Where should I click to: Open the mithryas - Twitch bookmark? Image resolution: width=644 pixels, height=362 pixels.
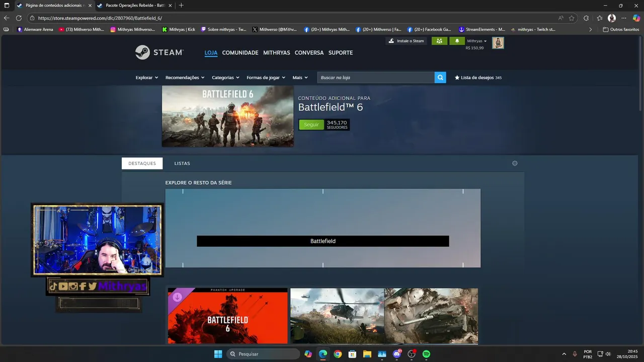point(533,29)
